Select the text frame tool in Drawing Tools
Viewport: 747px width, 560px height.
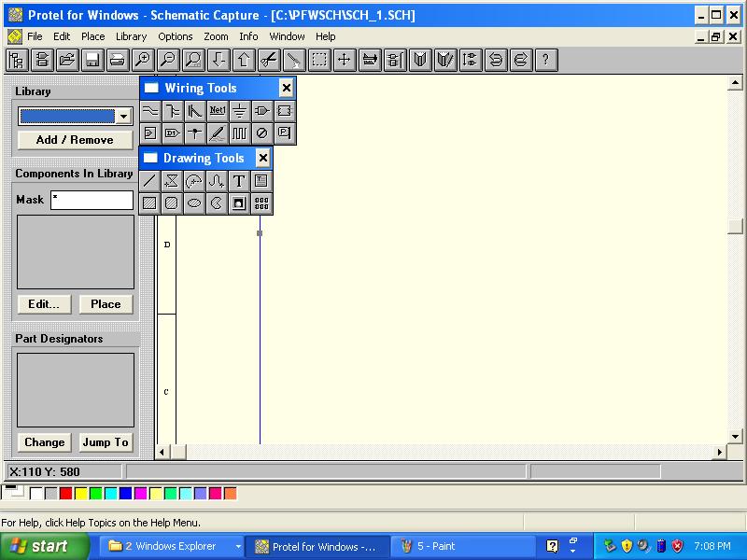point(261,181)
